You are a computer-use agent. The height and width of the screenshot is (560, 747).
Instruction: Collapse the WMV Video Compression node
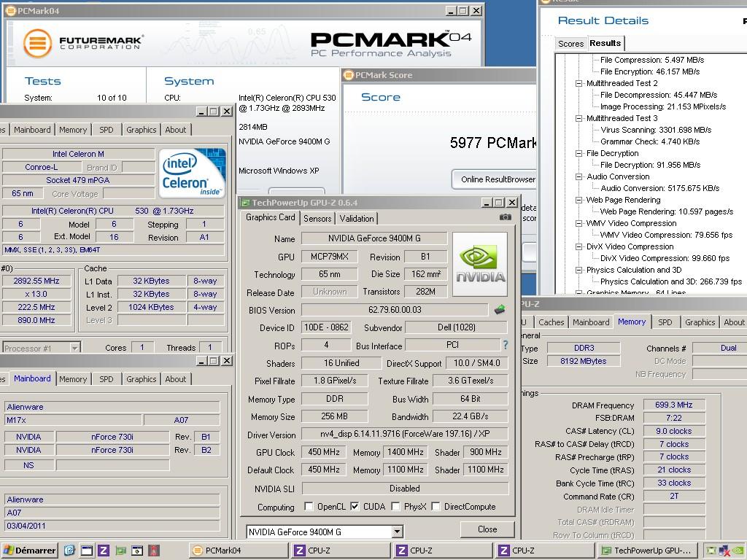[x=578, y=223]
